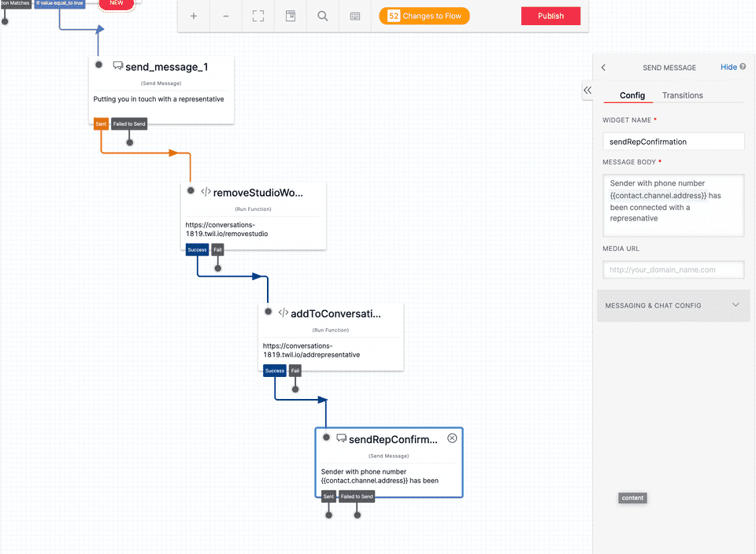Screen dimensions: 756x554
Task: Switch to the Config tab
Action: [629, 95]
